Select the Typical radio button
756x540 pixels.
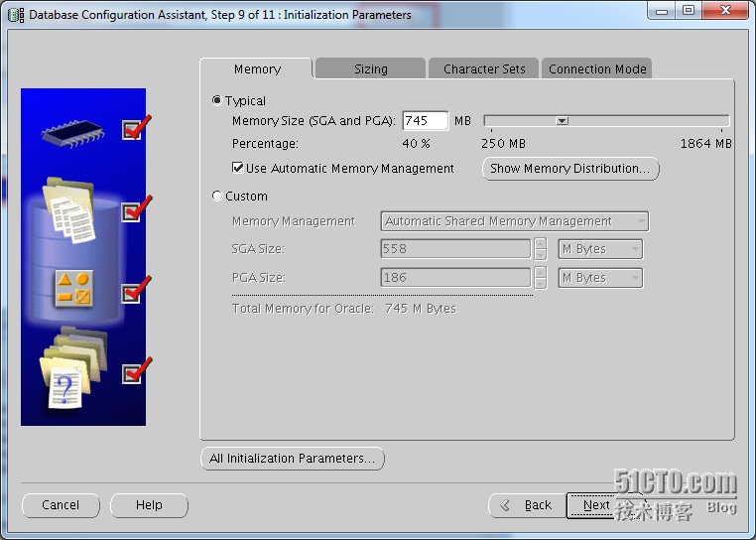(x=217, y=100)
